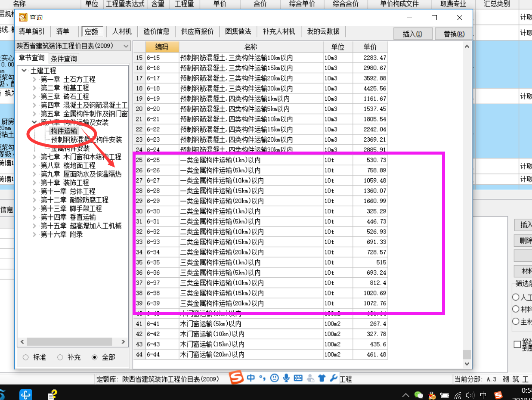Select row 6-44 木门窗运输(20km)以内
Screen dimensions: 532x400
pyautogui.click(x=260, y=354)
